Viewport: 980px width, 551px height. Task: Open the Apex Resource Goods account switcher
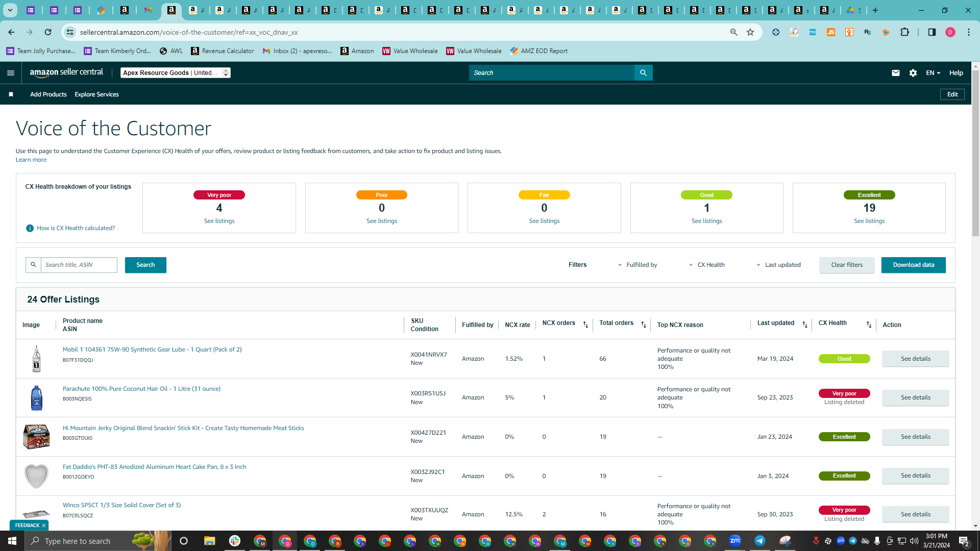click(176, 73)
